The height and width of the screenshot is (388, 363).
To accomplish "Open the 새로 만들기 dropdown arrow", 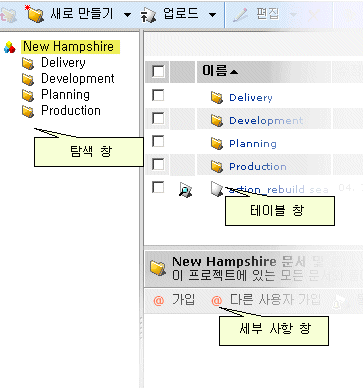I will coord(127,15).
